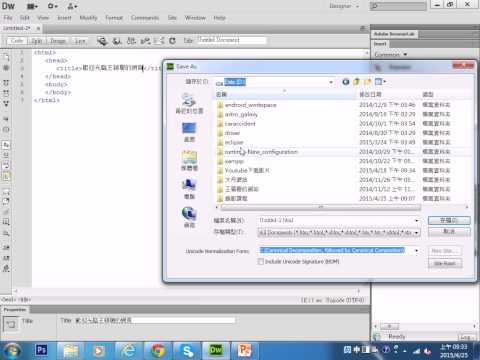
Task: Open the View menu icon in Save As
Action: (380, 82)
